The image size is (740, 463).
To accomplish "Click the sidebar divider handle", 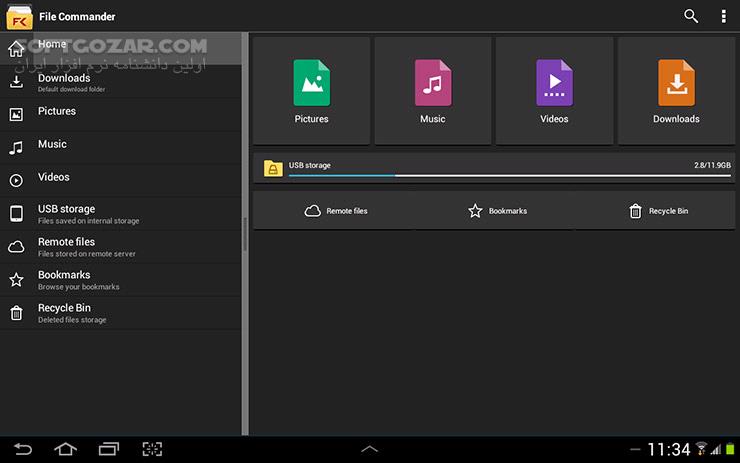I will pos(245,234).
